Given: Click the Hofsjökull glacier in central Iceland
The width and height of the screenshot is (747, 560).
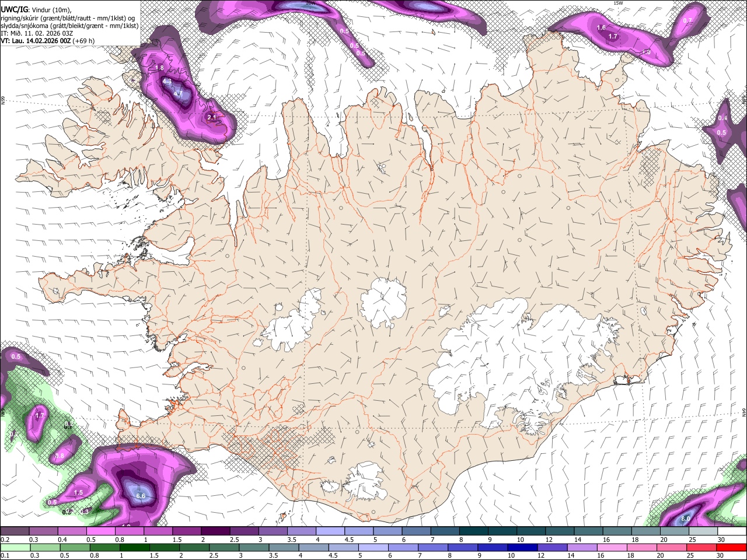Looking at the screenshot, I should (383, 302).
